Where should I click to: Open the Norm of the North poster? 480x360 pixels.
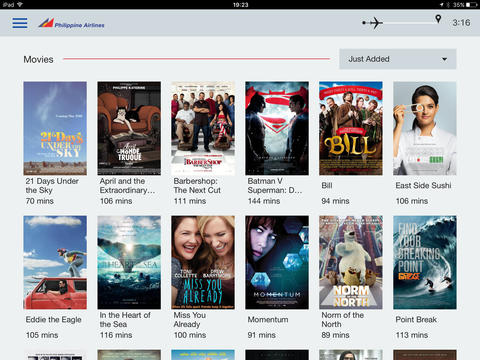[351, 262]
